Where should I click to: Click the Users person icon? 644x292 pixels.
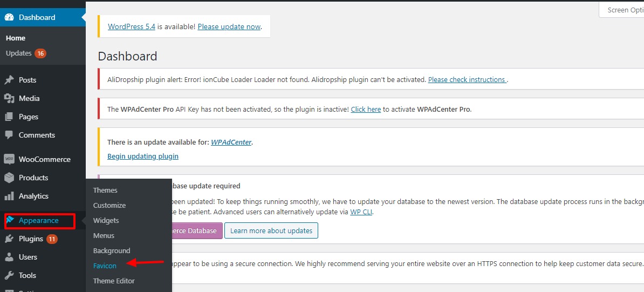[x=9, y=257]
